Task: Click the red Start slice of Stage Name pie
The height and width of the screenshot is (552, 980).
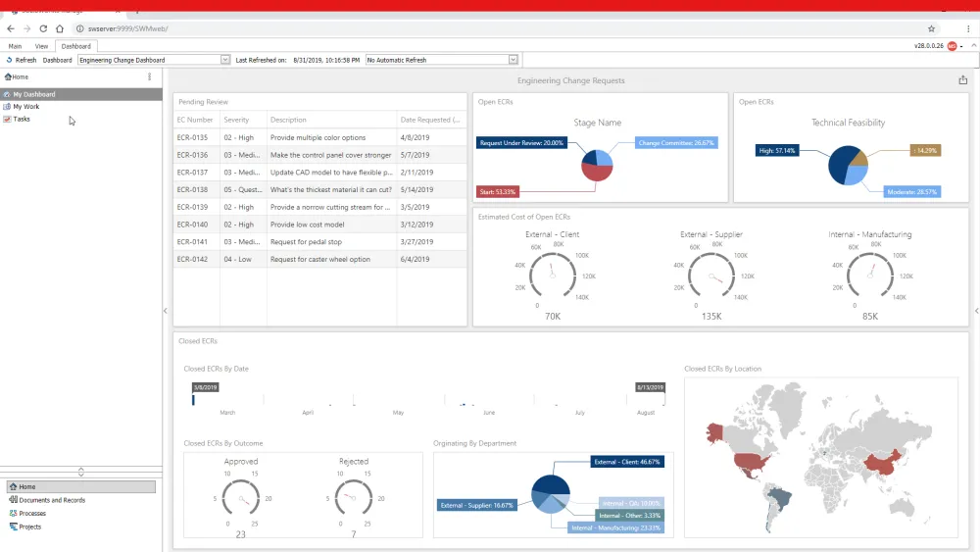Action: [596, 174]
